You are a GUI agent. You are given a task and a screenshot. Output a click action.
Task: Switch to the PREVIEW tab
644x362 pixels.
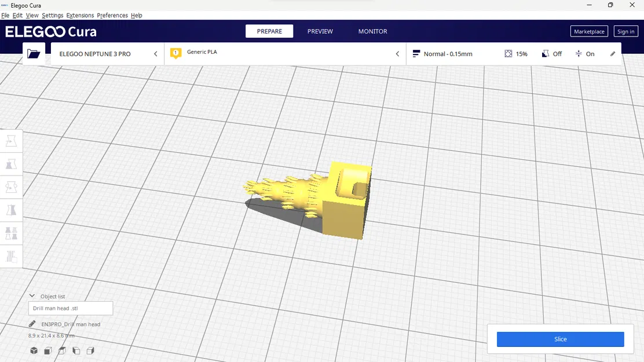[x=320, y=31]
